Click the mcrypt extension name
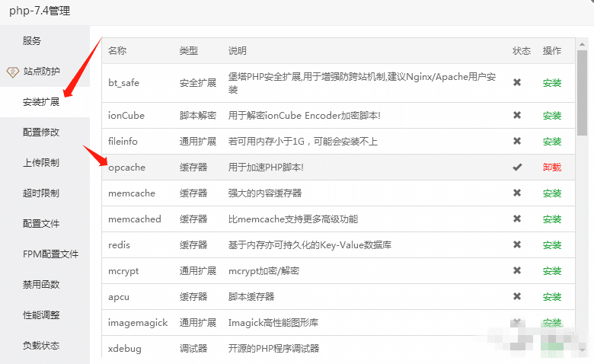 coord(123,271)
